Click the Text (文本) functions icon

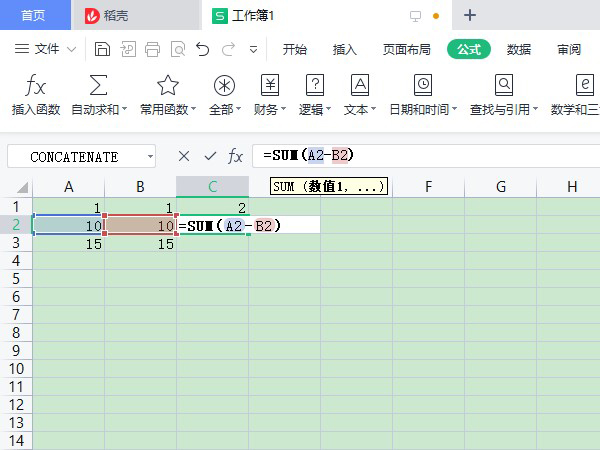click(360, 86)
